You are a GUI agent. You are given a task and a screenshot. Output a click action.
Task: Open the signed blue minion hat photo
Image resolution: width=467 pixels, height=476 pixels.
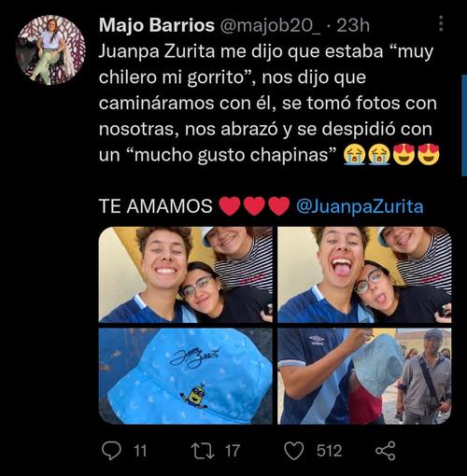point(186,376)
